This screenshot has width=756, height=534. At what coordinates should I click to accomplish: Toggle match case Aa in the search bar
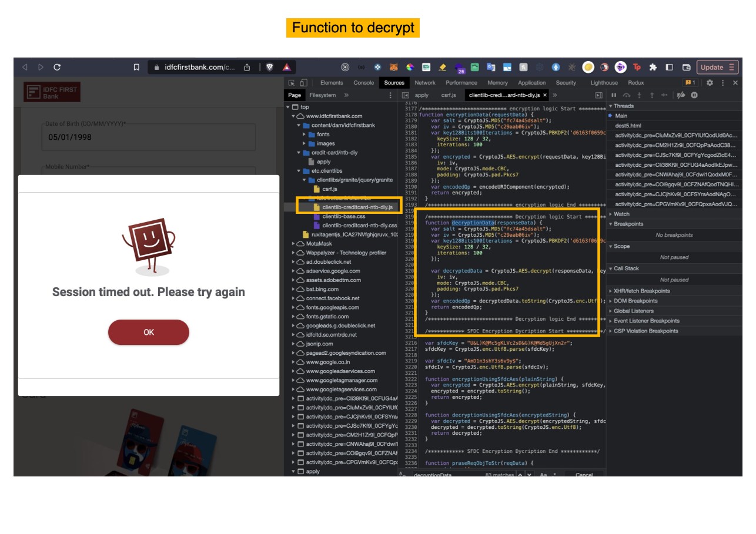tap(544, 475)
